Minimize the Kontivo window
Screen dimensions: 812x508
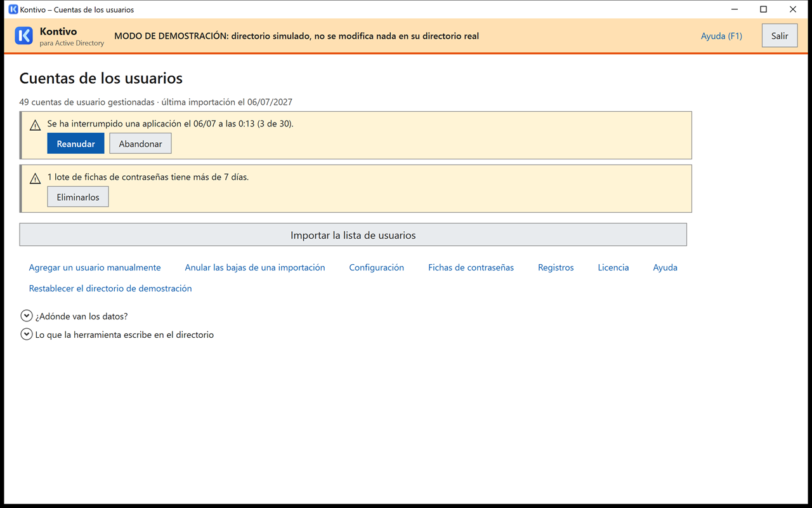735,10
